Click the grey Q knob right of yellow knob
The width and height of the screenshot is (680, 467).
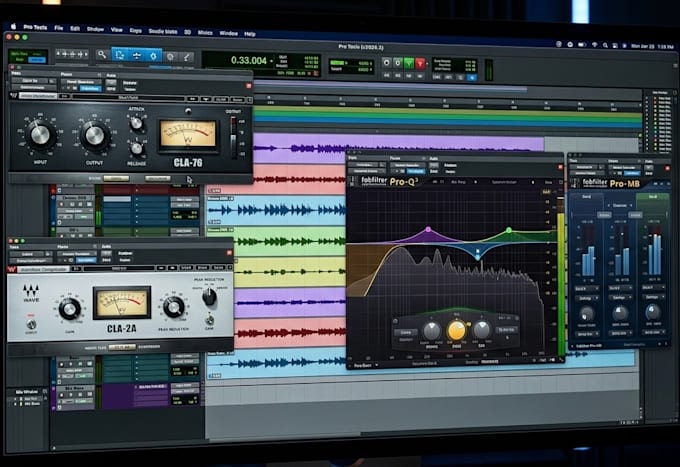tap(481, 330)
